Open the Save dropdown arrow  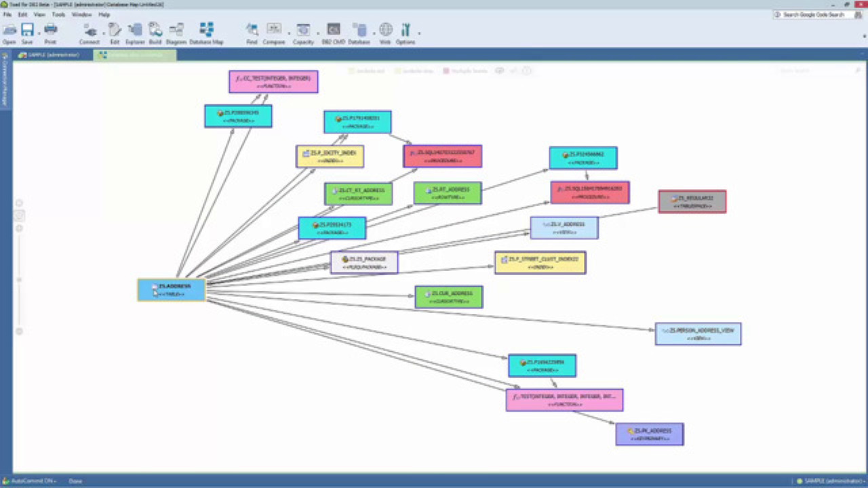point(38,33)
